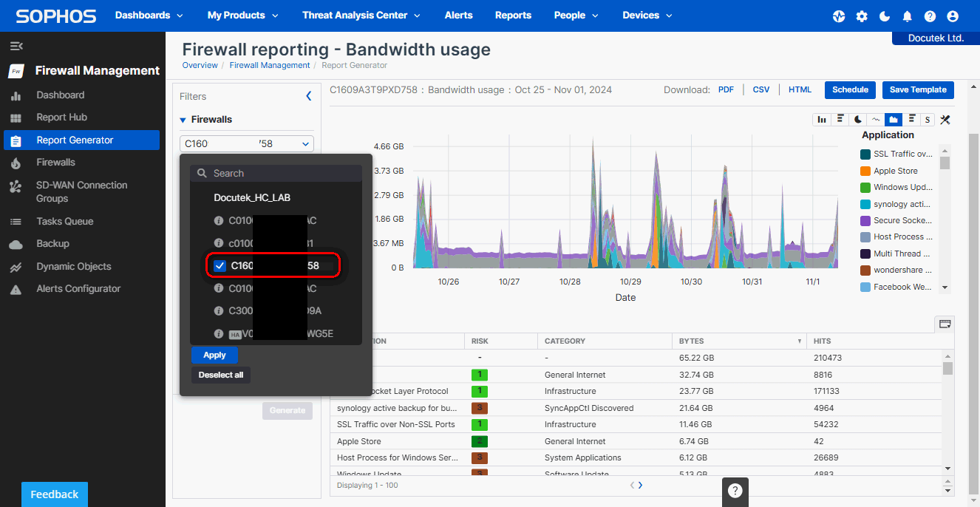
Task: Open Backup in sidebar
Action: 53,244
